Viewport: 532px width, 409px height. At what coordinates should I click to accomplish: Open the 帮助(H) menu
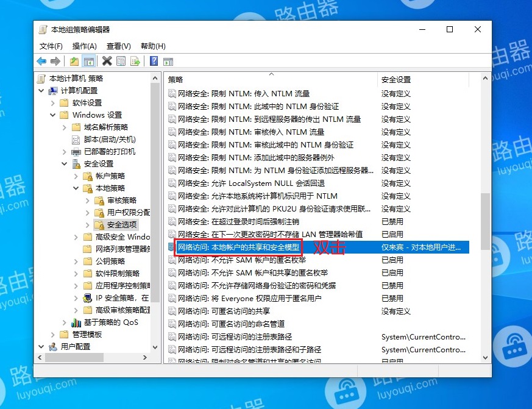pyautogui.click(x=153, y=46)
